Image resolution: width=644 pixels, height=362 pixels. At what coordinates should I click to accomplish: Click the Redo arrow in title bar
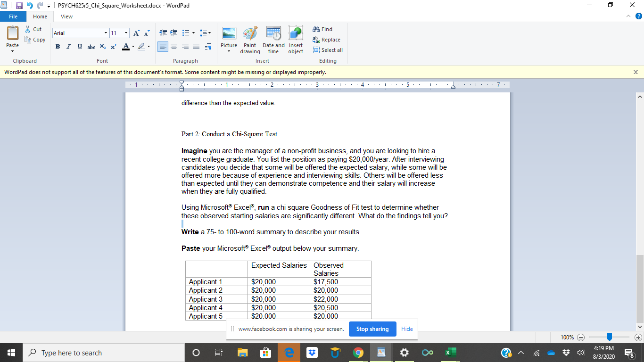tap(39, 5)
